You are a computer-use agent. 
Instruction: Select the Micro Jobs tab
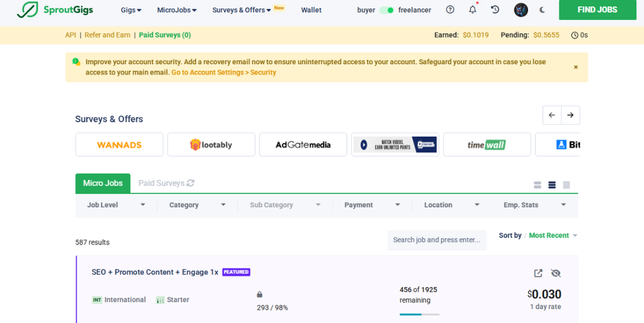pyautogui.click(x=102, y=183)
